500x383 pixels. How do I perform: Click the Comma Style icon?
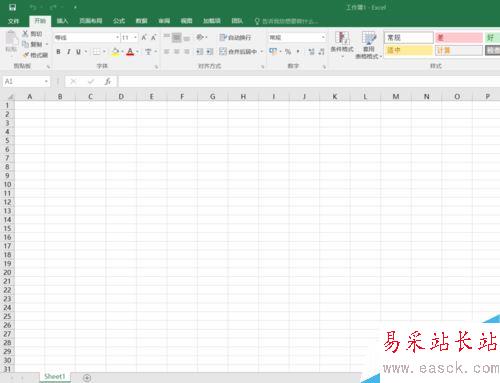click(x=298, y=52)
